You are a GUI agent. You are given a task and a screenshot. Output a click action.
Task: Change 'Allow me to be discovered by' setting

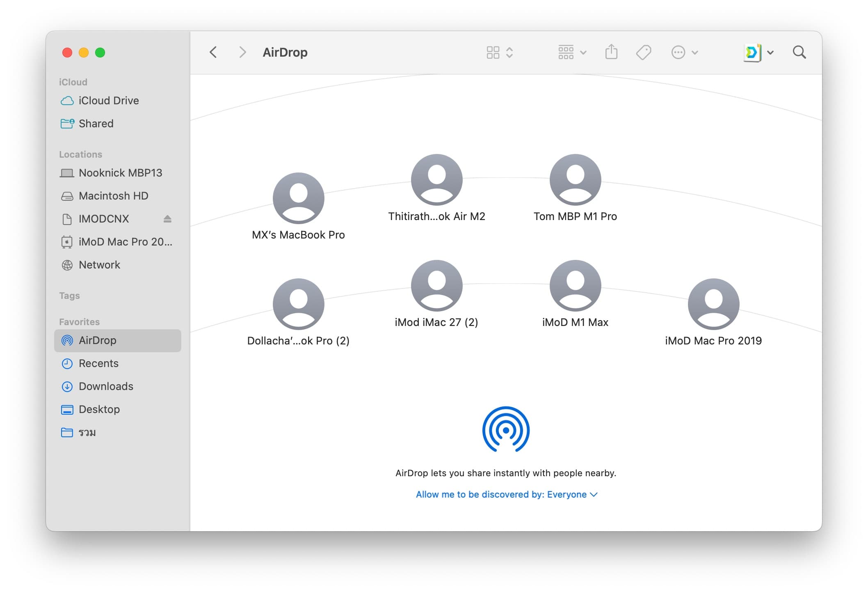click(506, 494)
